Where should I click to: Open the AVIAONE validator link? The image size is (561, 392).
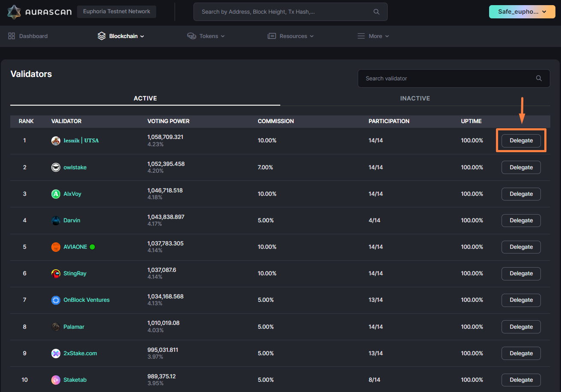75,247
